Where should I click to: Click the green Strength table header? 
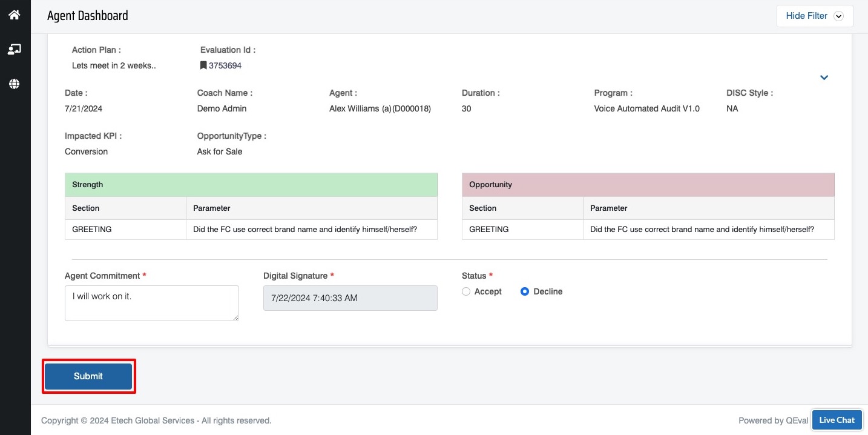[251, 185]
